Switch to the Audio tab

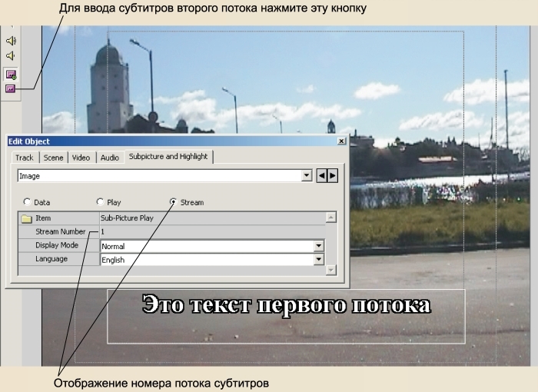click(x=110, y=158)
